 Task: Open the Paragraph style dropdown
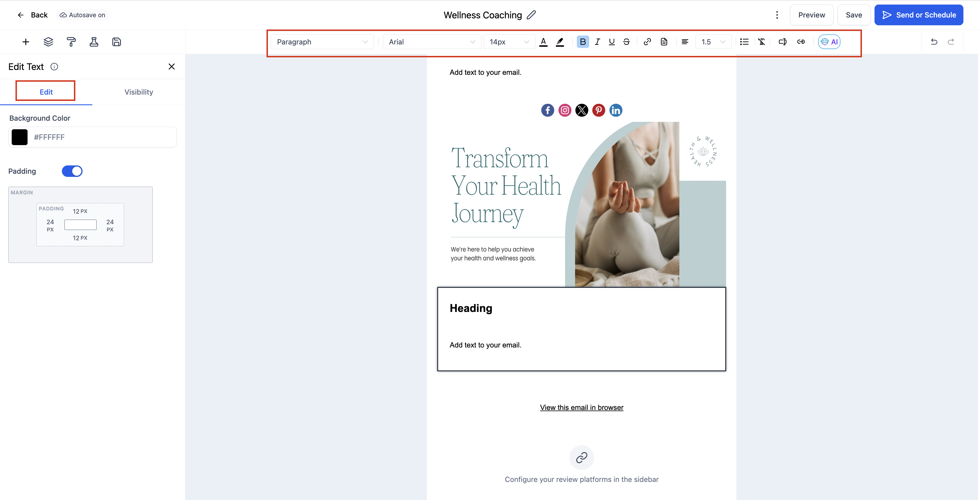[x=322, y=42]
